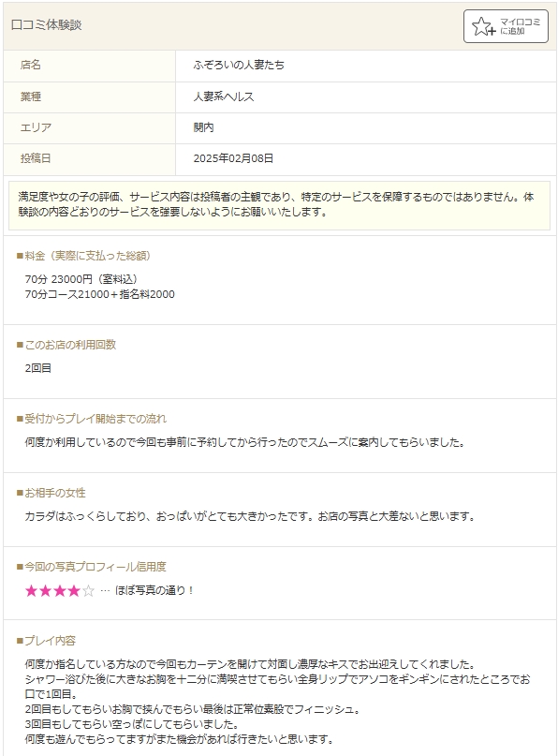
Task: Click the このお店の利用回数 section heading
Action: [x=66, y=345]
